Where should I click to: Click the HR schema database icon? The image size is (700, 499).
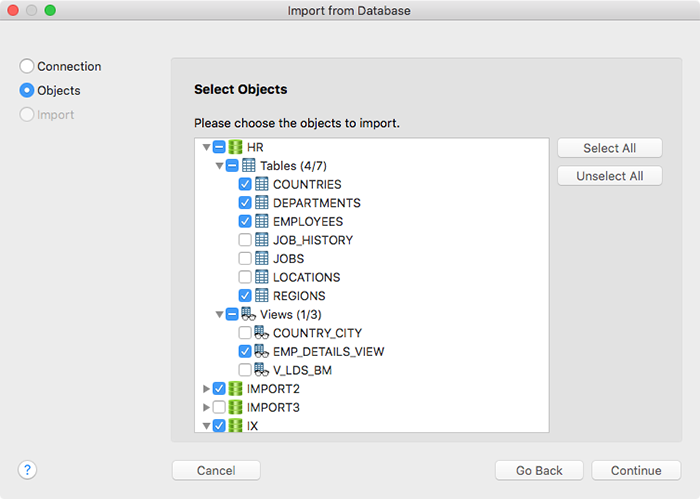pyautogui.click(x=235, y=147)
